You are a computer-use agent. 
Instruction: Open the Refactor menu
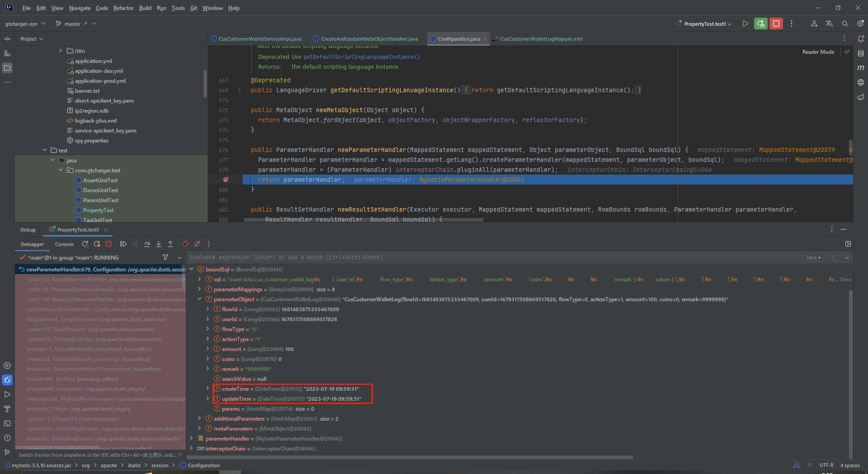tap(123, 8)
